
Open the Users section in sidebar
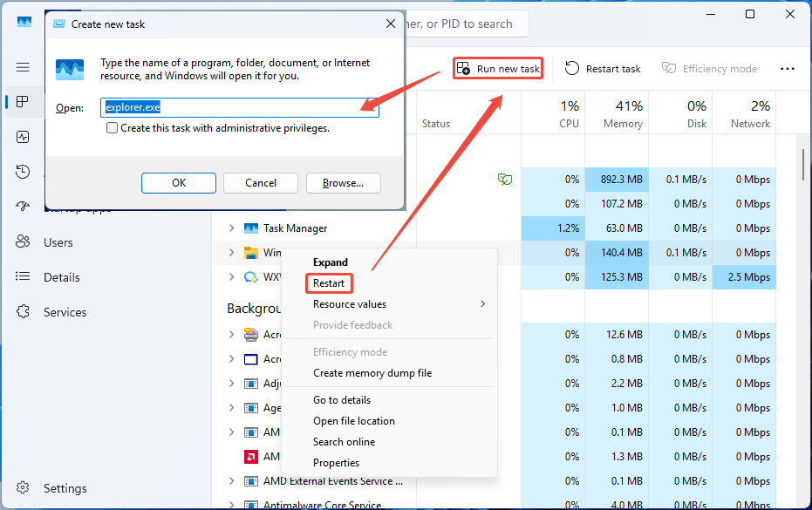23,241
